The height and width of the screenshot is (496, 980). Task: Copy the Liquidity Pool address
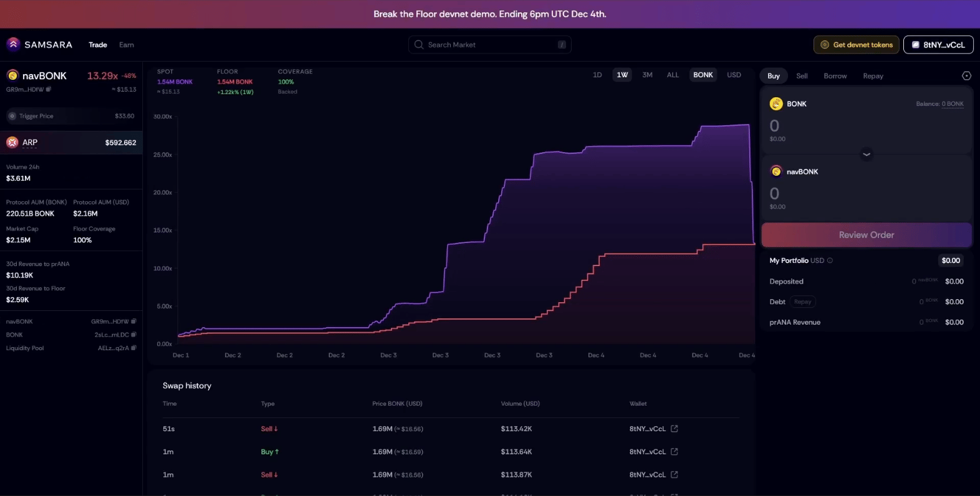[x=134, y=348]
